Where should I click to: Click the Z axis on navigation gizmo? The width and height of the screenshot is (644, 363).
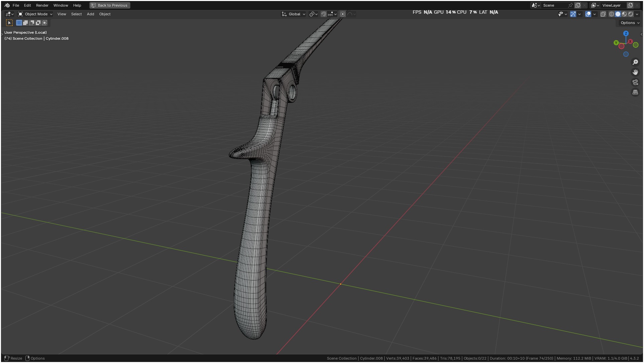click(x=626, y=33)
